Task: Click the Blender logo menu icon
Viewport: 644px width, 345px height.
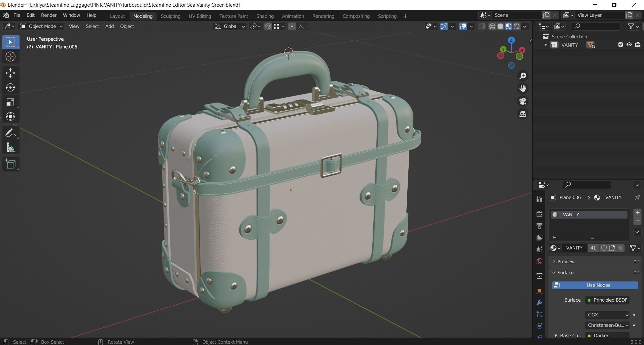Action: click(6, 15)
